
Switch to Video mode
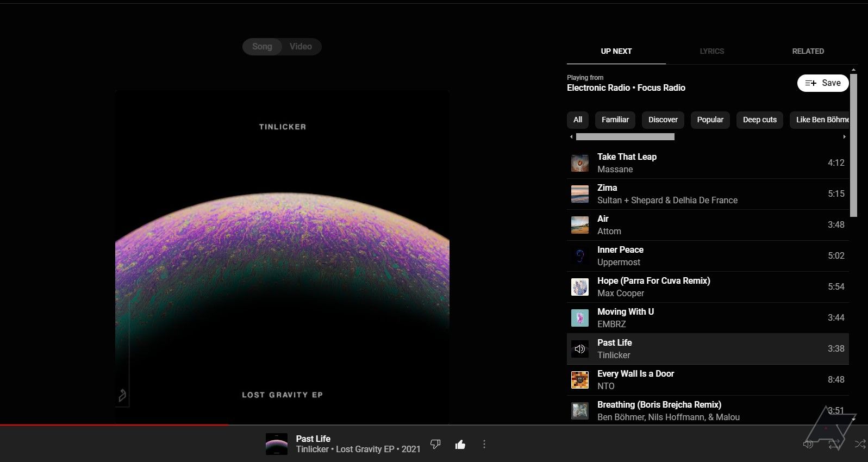tap(301, 47)
